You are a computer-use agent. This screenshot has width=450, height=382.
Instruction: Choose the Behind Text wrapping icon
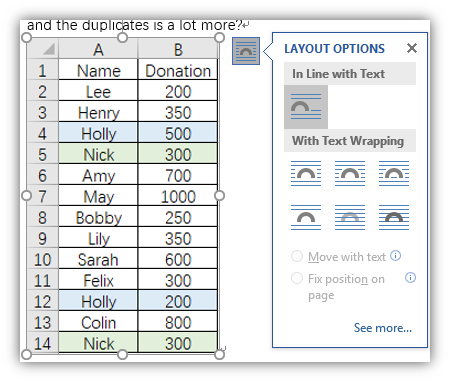[350, 217]
